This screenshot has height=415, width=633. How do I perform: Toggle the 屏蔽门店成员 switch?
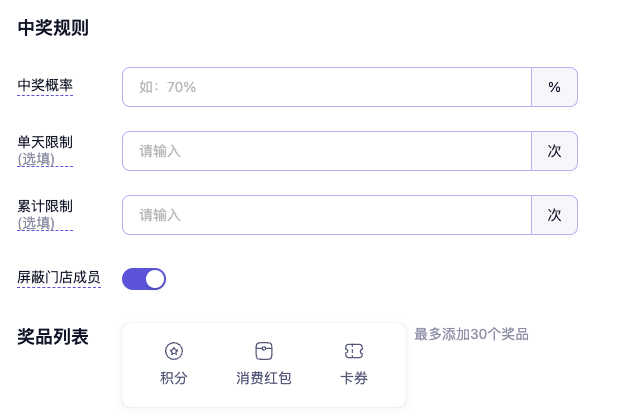tap(144, 279)
